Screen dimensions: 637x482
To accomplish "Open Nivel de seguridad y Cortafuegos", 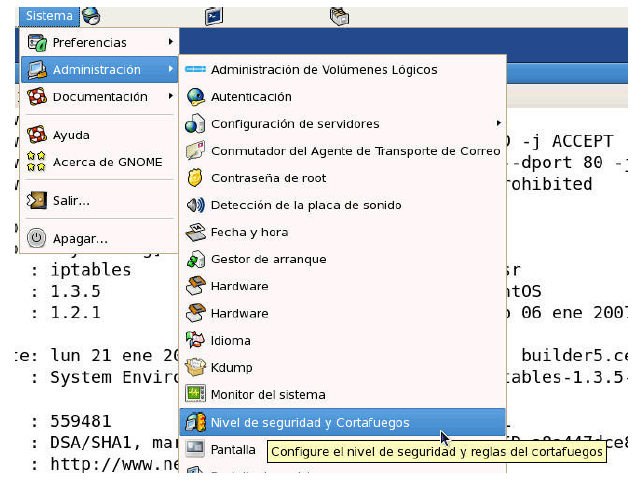I will pos(310,422).
